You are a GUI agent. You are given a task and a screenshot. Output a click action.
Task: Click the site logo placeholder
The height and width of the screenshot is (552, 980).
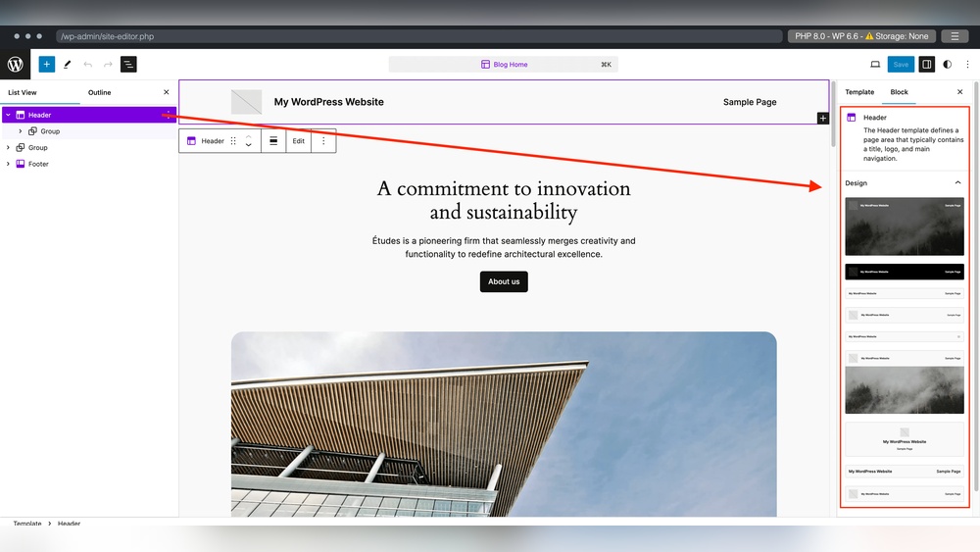246,102
